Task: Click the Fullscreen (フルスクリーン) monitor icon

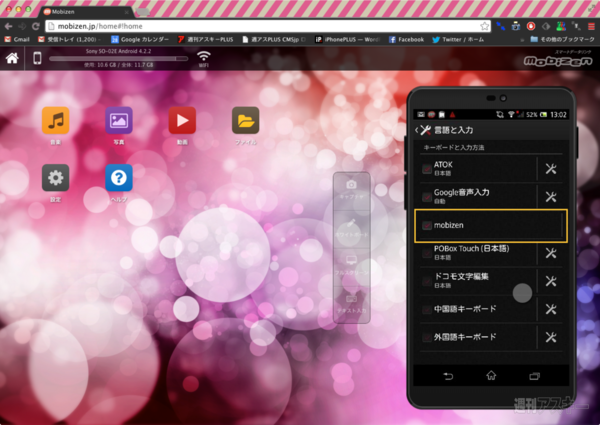Action: point(351,260)
